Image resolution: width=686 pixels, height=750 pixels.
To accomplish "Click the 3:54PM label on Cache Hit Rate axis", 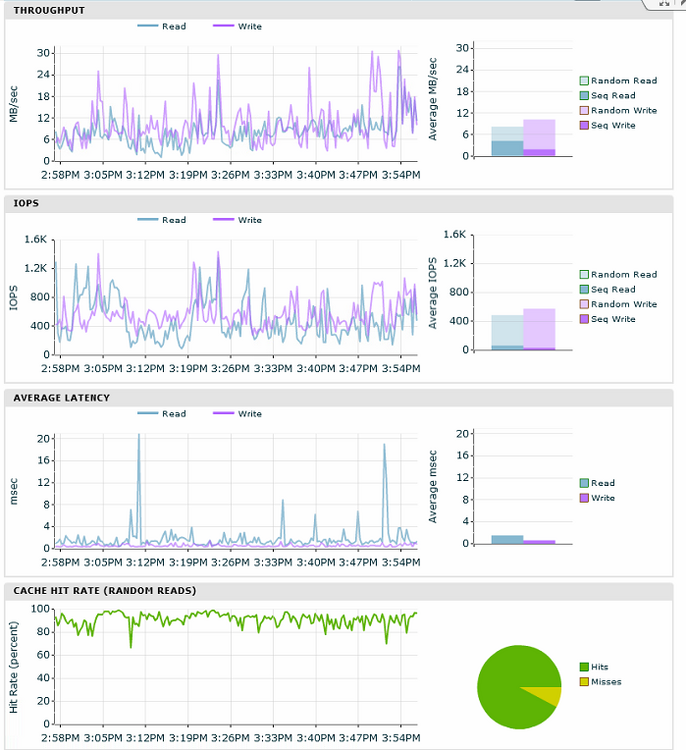I will coord(401,738).
